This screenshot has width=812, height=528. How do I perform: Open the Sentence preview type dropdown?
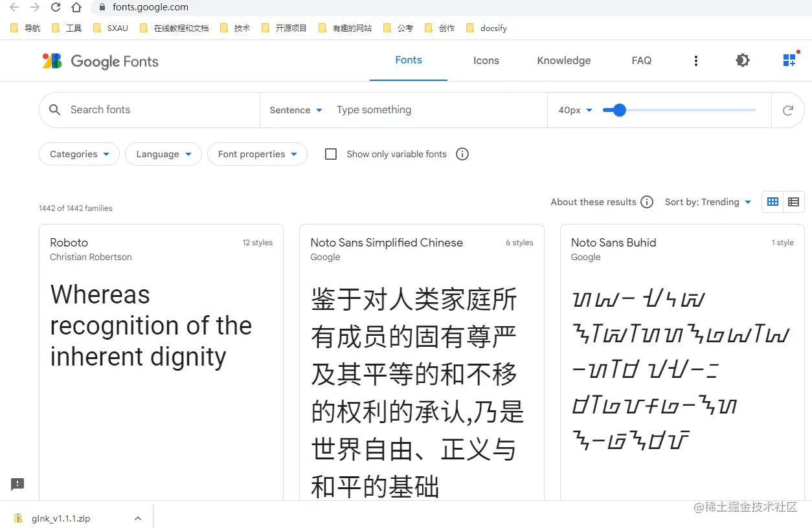point(296,110)
